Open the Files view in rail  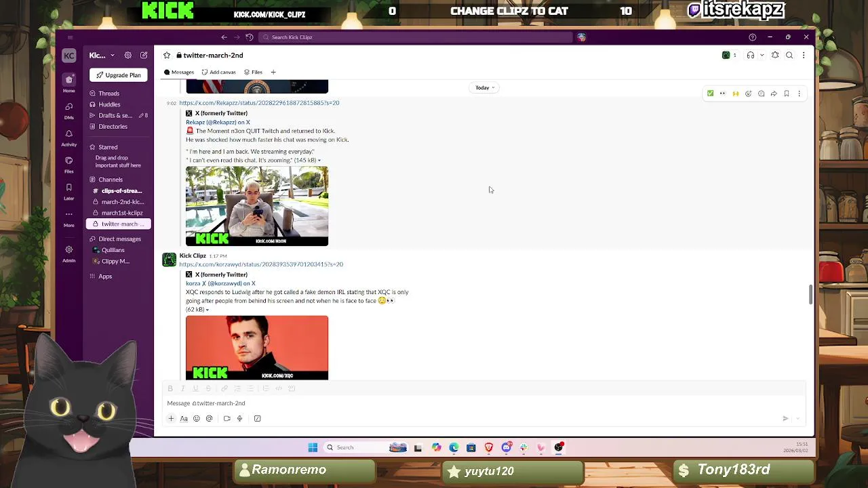(x=68, y=164)
